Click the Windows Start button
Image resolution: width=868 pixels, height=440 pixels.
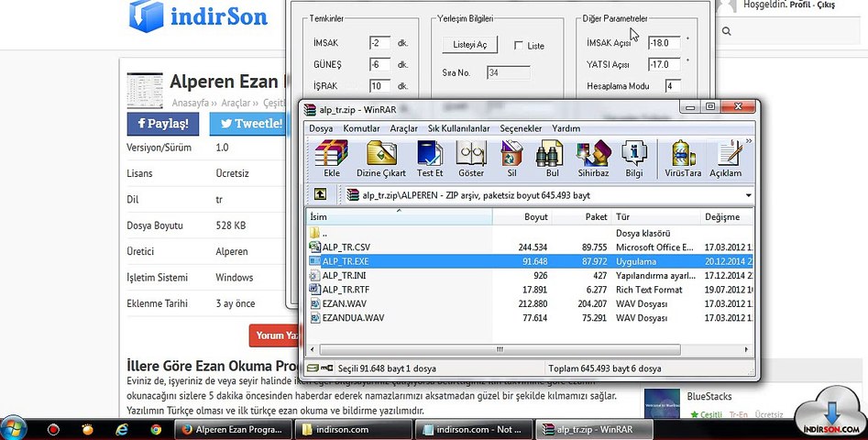[x=13, y=429]
